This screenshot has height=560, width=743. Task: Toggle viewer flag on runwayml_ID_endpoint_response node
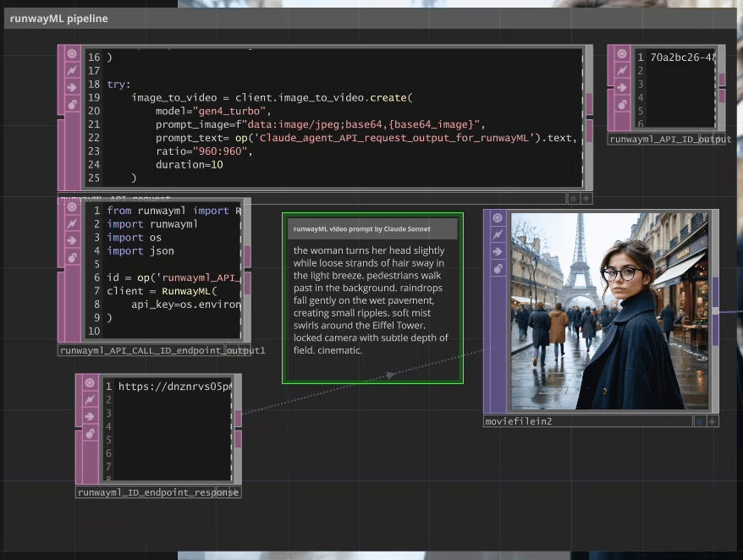pos(90,382)
